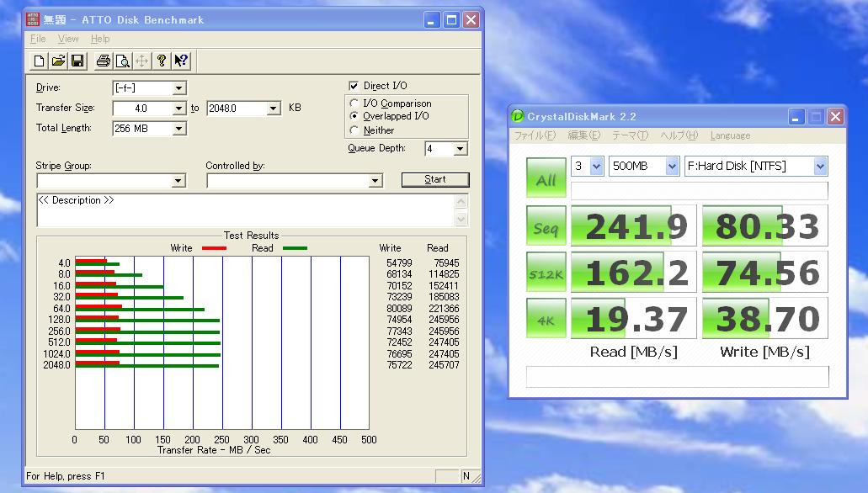The width and height of the screenshot is (868, 493).
Task: Click the 4K write result 38.70
Action: click(765, 318)
